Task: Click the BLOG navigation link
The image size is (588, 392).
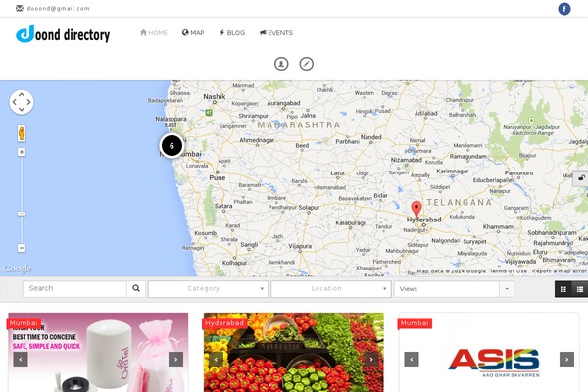Action: (232, 33)
